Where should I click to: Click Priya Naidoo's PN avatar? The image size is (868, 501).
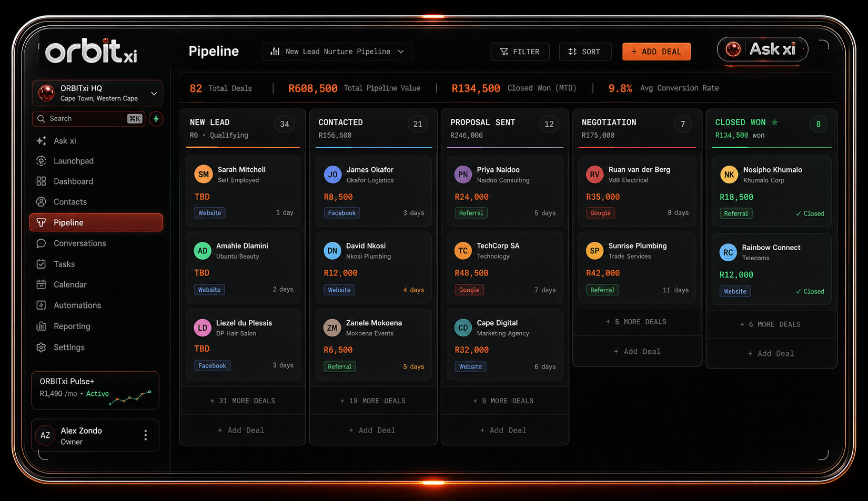point(463,175)
